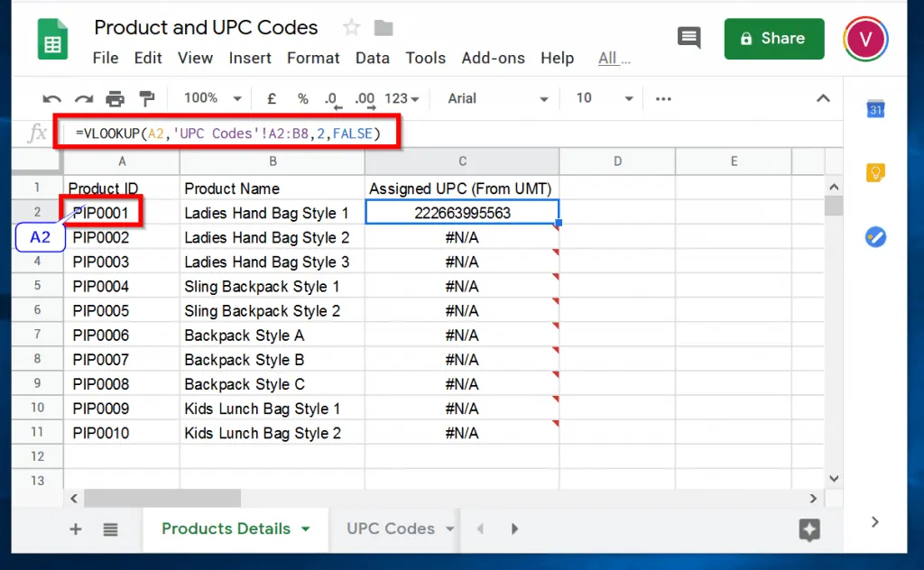Open the comment history icon

tap(688, 38)
